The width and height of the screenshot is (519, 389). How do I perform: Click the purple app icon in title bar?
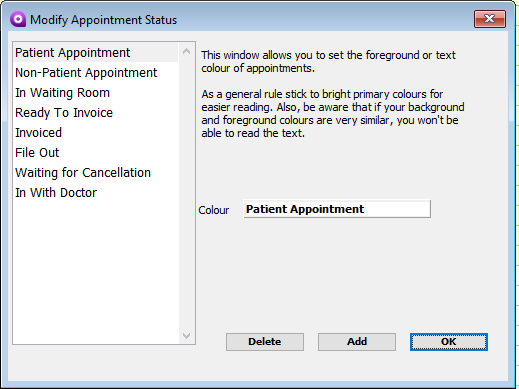[x=18, y=19]
